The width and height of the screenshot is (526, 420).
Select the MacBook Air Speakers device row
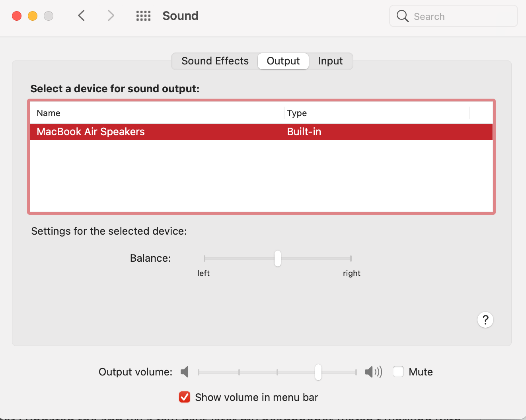tap(261, 132)
